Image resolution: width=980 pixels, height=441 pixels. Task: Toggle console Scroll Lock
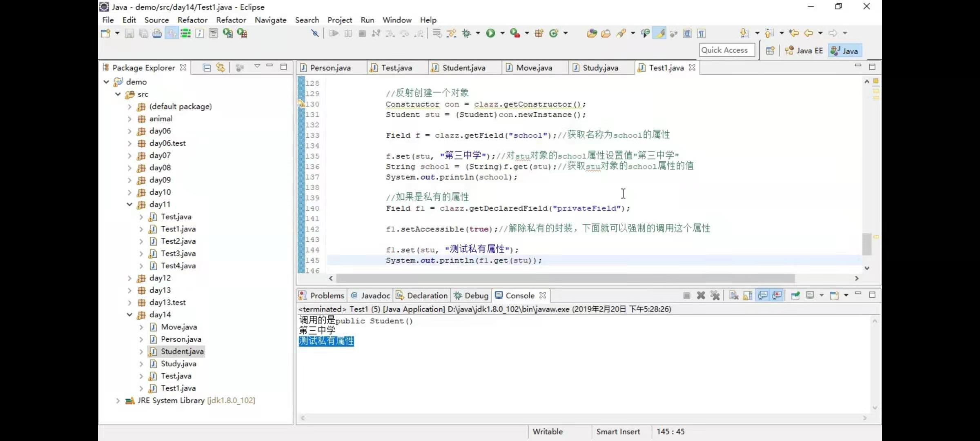tap(748, 295)
